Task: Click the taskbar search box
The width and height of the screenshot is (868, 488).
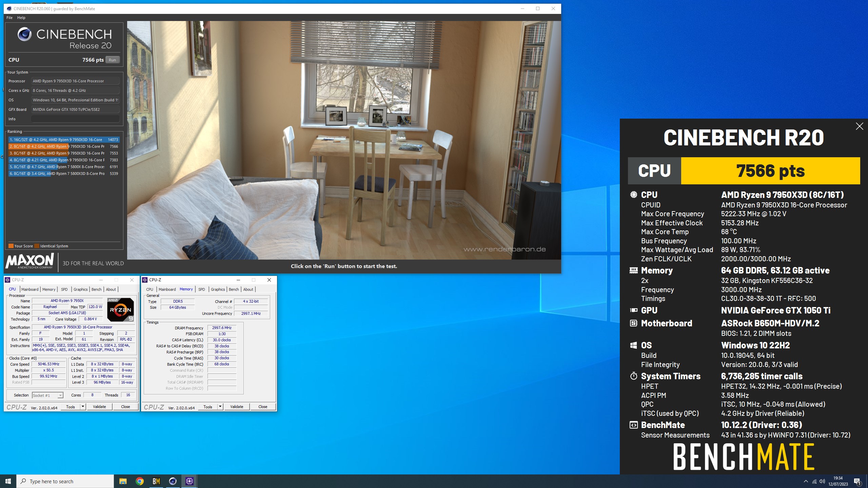Action: click(65, 481)
